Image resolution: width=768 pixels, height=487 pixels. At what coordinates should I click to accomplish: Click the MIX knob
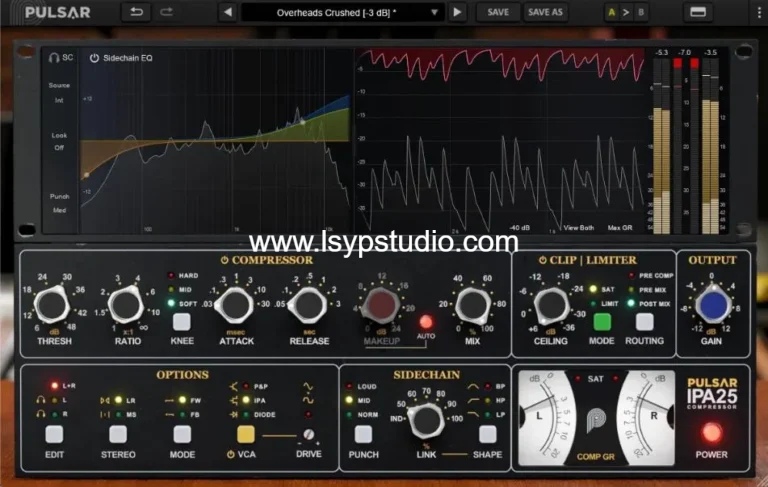[x=473, y=305]
